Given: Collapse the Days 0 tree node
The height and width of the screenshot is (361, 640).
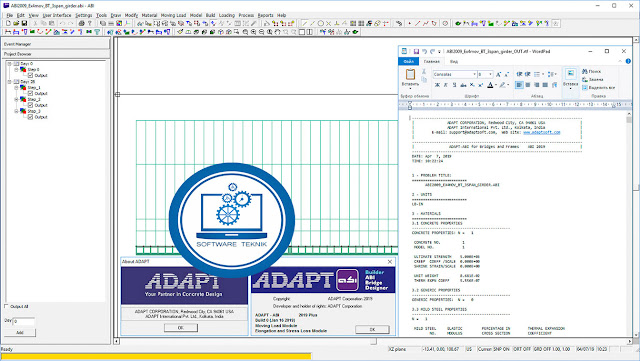Looking at the screenshot, I should (9, 64).
